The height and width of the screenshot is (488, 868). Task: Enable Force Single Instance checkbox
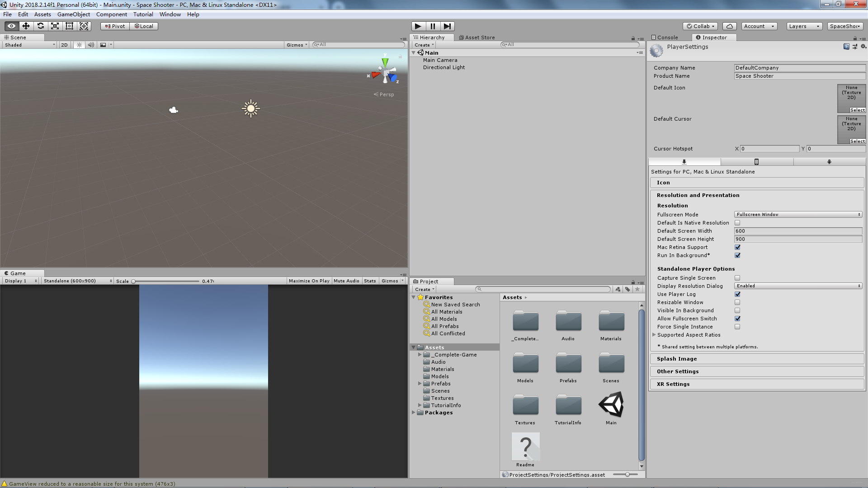pos(737,327)
